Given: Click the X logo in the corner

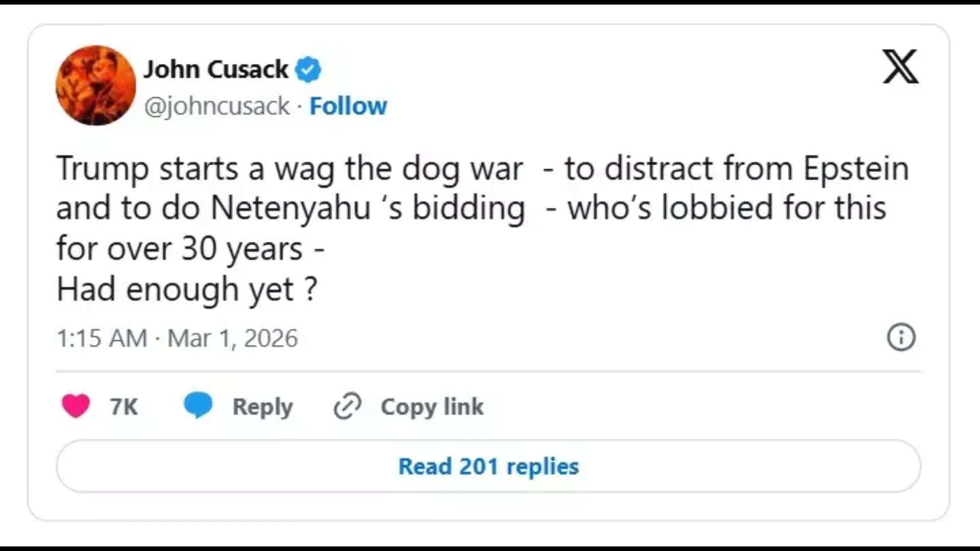Looking at the screenshot, I should click(901, 67).
